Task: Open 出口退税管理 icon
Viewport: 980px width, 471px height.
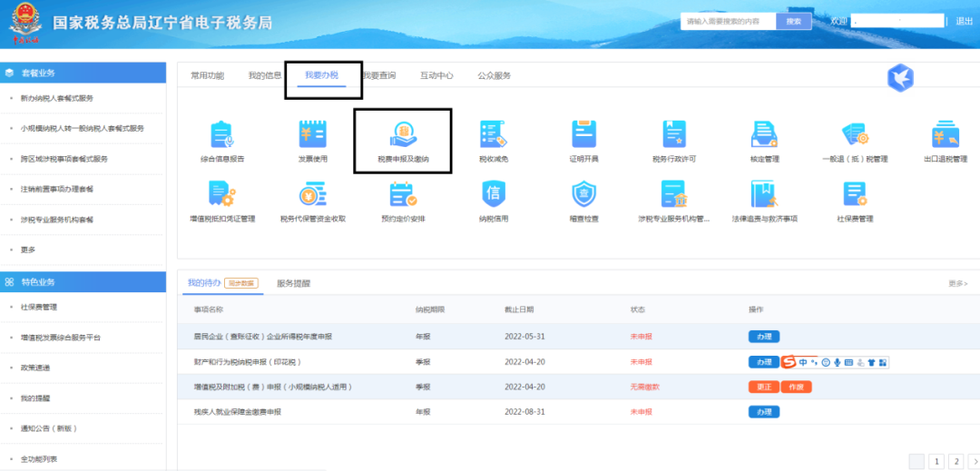Action: pyautogui.click(x=944, y=136)
